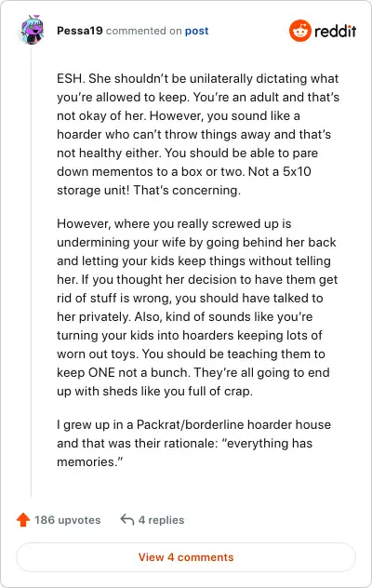
Task: Click the opening "ESH." verdict word
Action: pyautogui.click(x=71, y=78)
